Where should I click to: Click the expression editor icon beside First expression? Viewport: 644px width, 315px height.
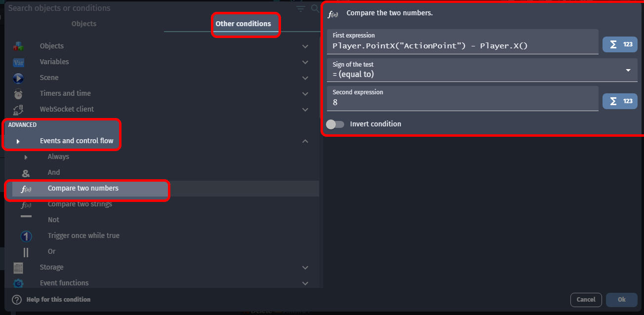pos(620,44)
